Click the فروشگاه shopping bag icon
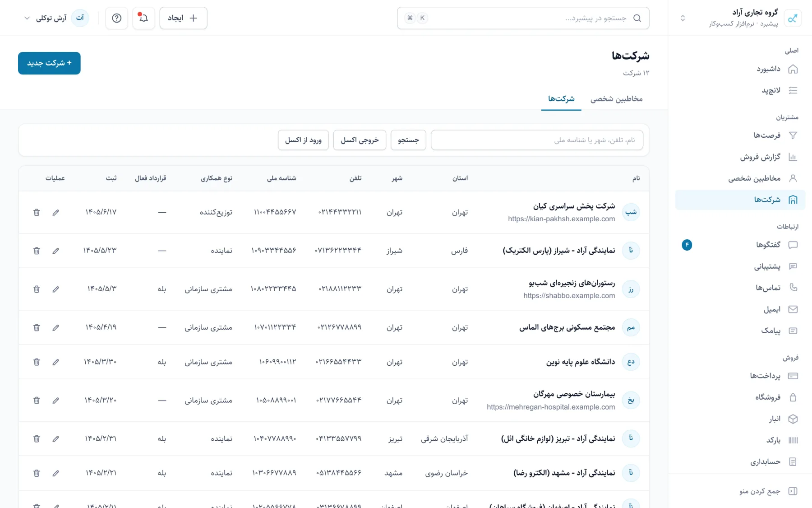This screenshot has width=812, height=508. (x=793, y=397)
